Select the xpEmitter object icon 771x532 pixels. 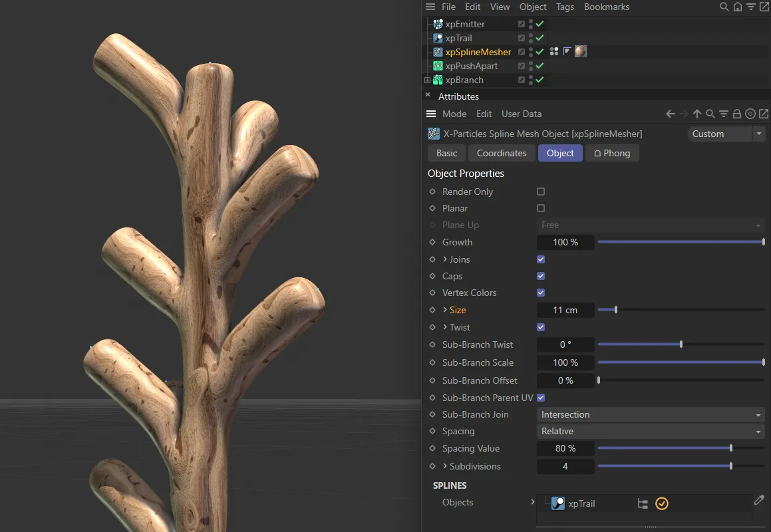pos(438,24)
